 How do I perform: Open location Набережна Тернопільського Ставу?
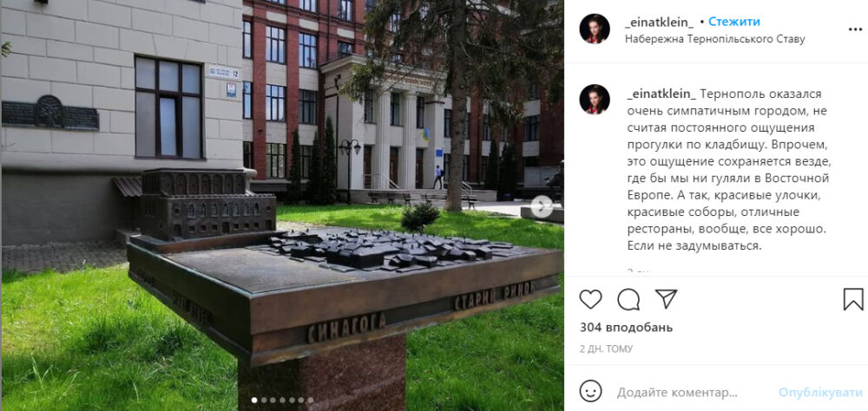click(x=714, y=39)
